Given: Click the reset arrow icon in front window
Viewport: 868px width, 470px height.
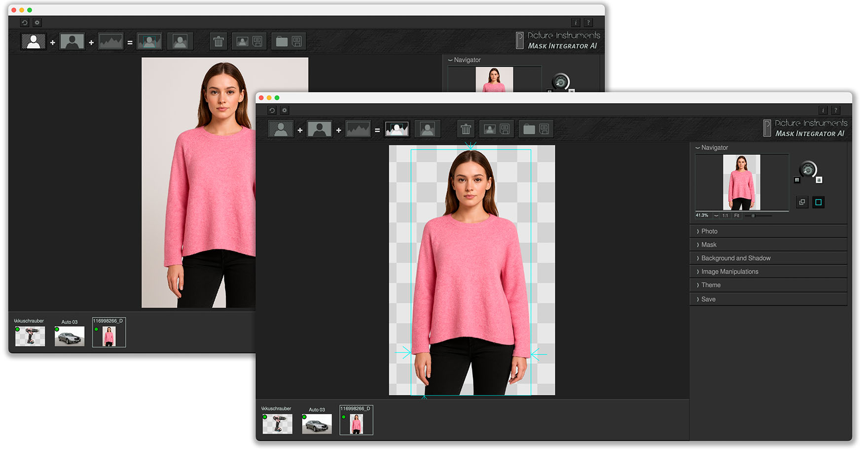Looking at the screenshot, I should (272, 111).
